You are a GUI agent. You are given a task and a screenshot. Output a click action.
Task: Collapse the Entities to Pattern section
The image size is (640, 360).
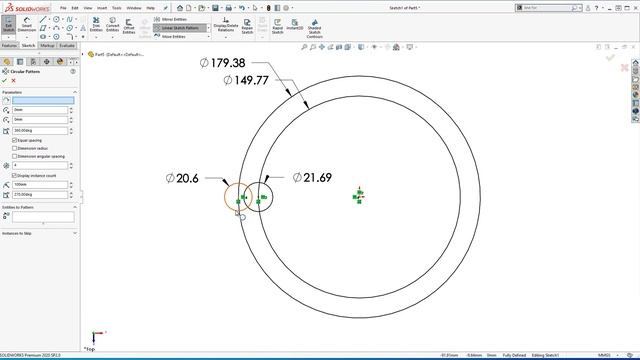coord(75,207)
